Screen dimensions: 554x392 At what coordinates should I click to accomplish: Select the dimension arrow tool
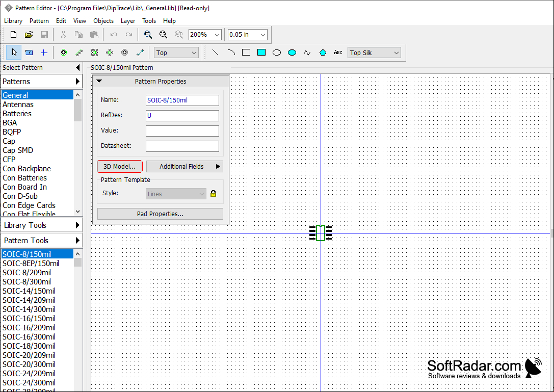[x=140, y=53]
